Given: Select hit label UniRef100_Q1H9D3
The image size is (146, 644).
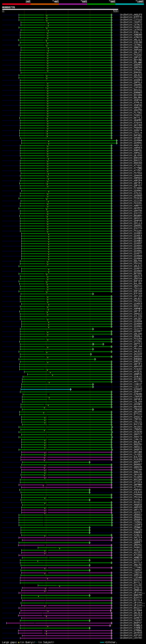Looking at the screenshot, I should [131, 233].
